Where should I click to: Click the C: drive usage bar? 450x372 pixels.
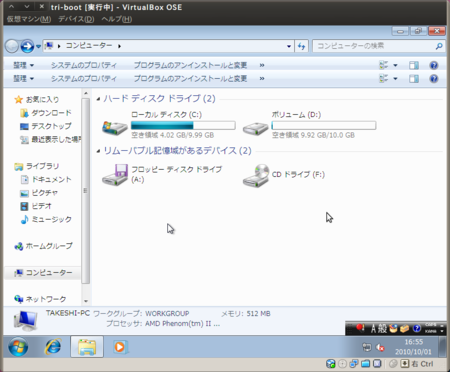[183, 125]
